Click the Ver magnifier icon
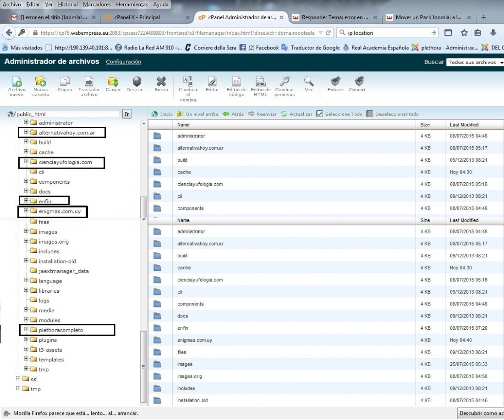 308,84
